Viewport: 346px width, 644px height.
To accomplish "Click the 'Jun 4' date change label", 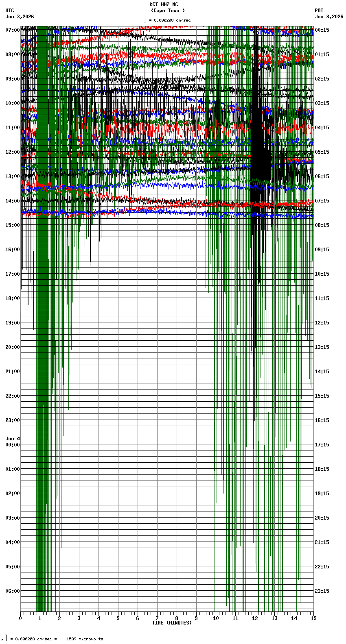I will click(13, 439).
